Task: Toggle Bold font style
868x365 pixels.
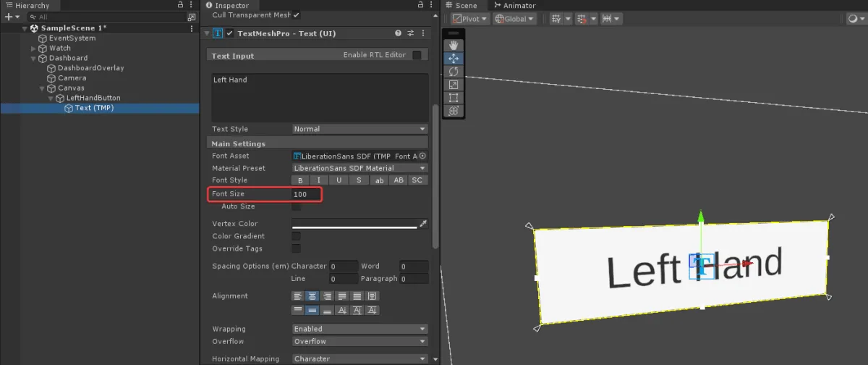Action: coord(300,180)
